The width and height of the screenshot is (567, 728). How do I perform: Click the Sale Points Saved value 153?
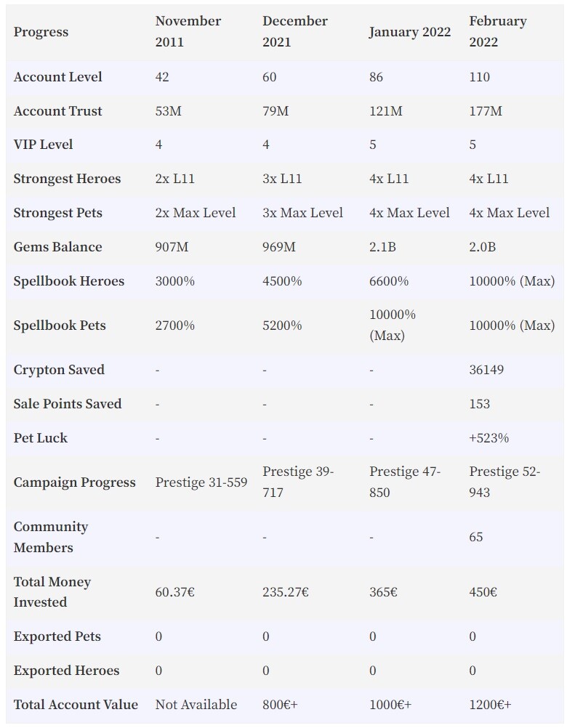479,403
